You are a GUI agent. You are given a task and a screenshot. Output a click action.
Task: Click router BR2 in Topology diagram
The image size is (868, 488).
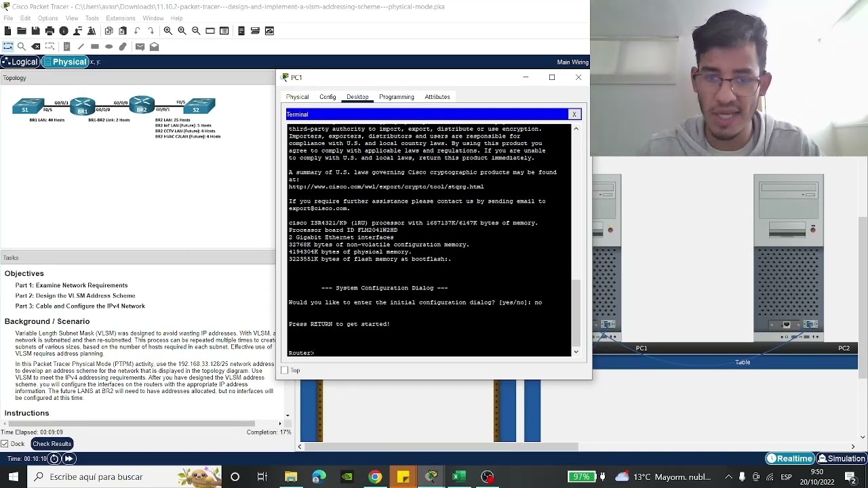(x=142, y=105)
